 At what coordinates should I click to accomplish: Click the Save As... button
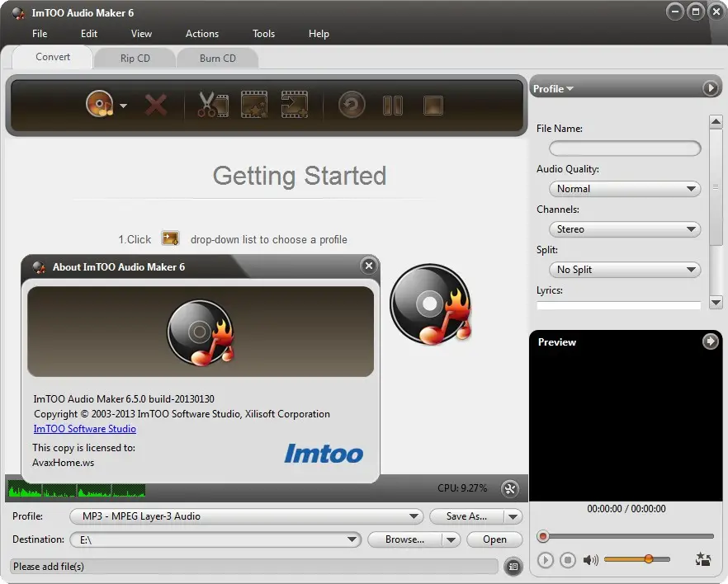pos(466,516)
